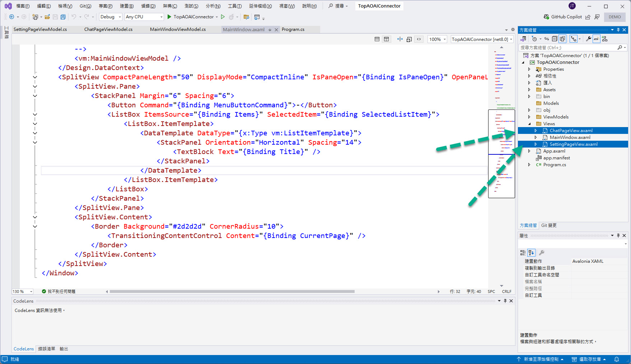Collapse the Views folder node
This screenshot has width=631, height=364.
coord(529,124)
